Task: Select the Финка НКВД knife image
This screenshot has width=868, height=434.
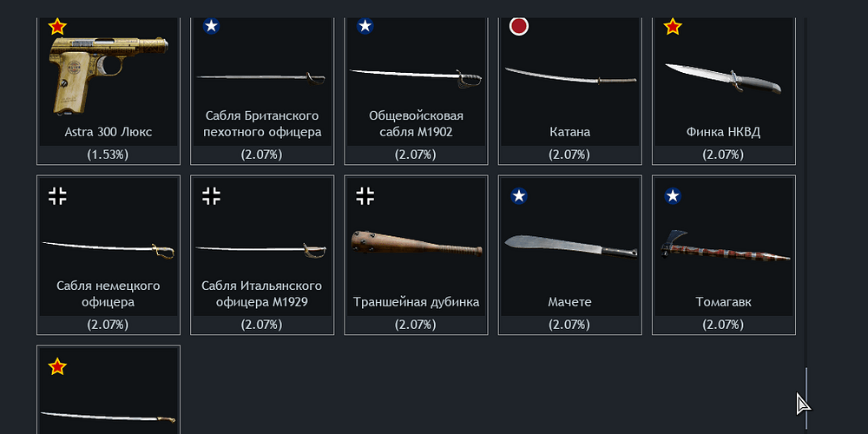Action: (x=723, y=78)
